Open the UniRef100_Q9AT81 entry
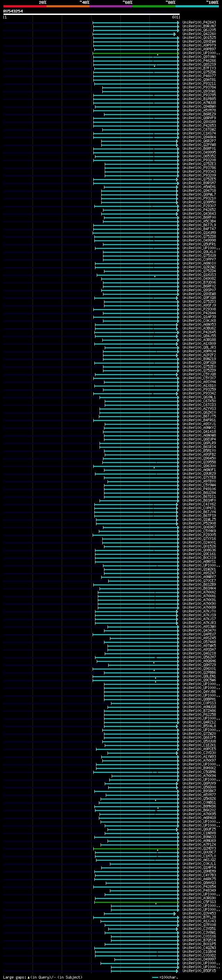This screenshot has height=980, width=222. (199, 80)
